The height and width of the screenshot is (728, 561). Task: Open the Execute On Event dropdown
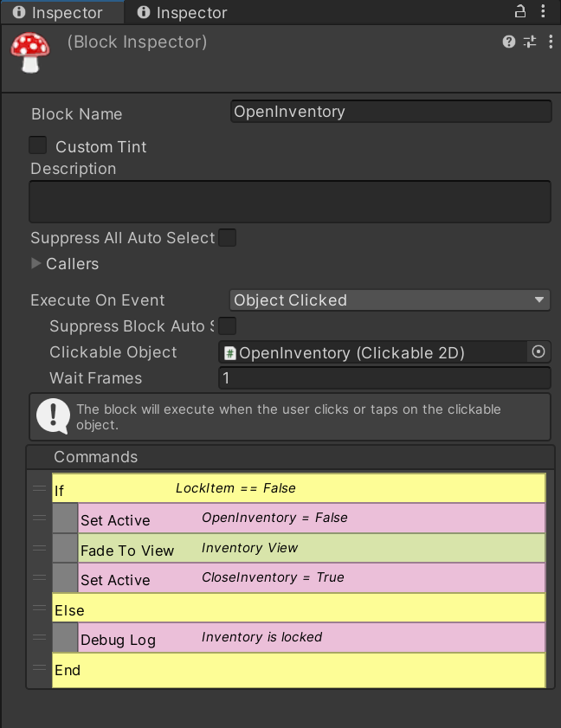(390, 300)
